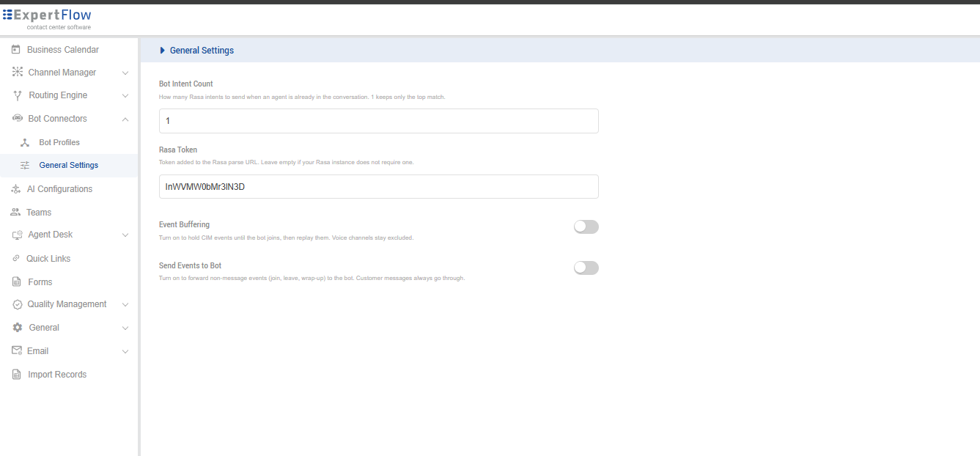The width and height of the screenshot is (980, 456).
Task: Collapse the General Settings header triangle
Action: 162,51
